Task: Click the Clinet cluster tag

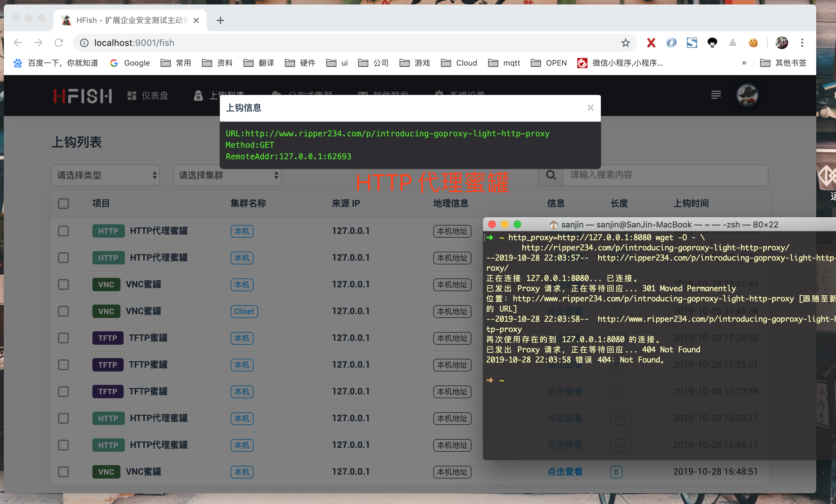Action: pos(244,311)
